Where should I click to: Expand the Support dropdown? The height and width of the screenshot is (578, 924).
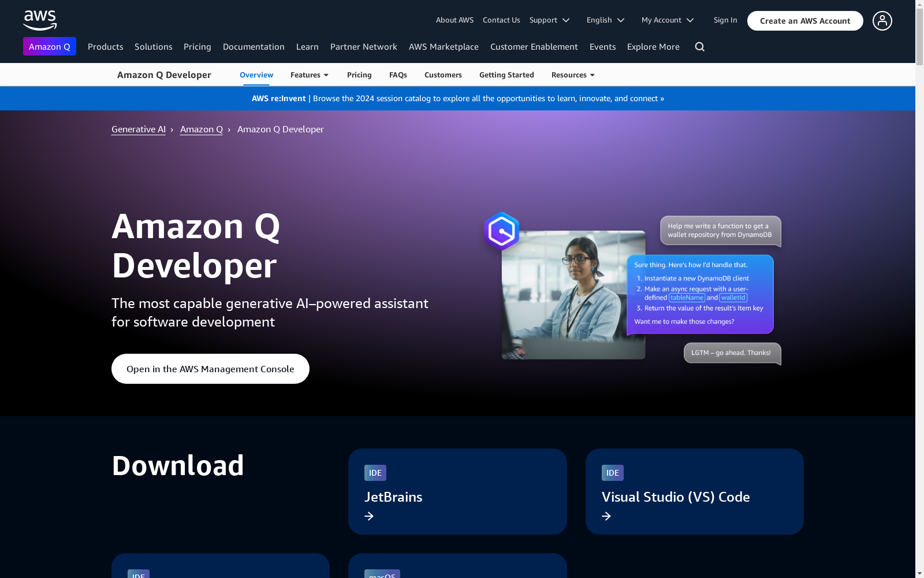550,20
